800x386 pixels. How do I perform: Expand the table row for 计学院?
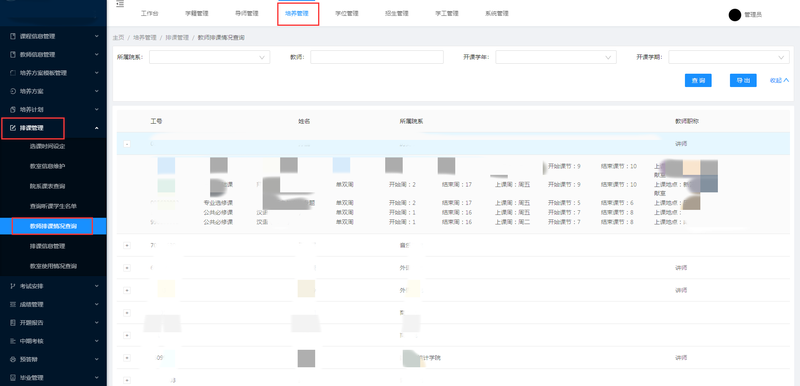[x=127, y=358]
